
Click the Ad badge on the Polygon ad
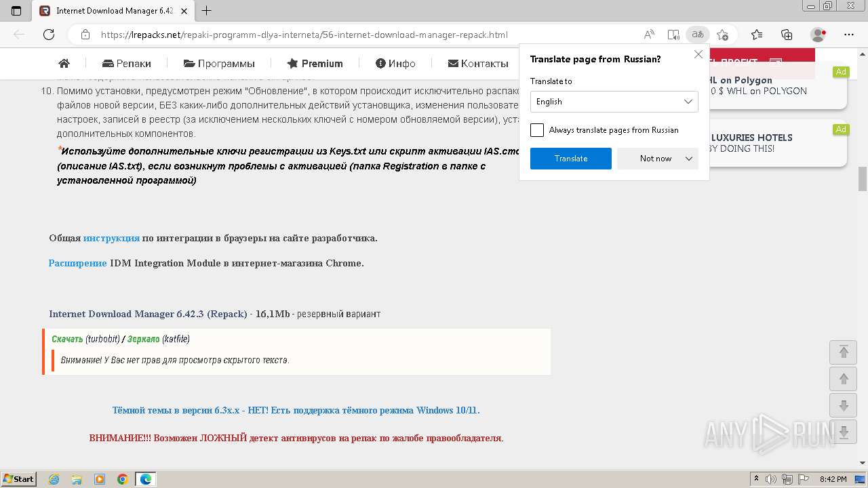coord(841,72)
